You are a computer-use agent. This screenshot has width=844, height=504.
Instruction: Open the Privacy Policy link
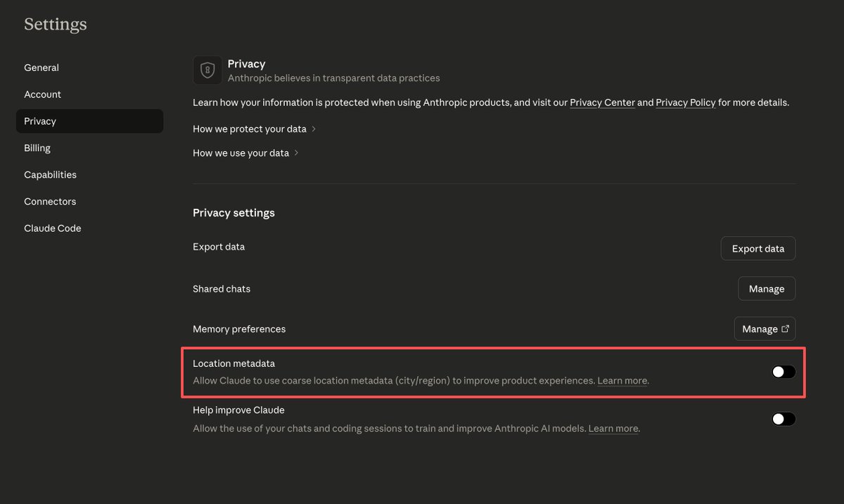pos(686,103)
